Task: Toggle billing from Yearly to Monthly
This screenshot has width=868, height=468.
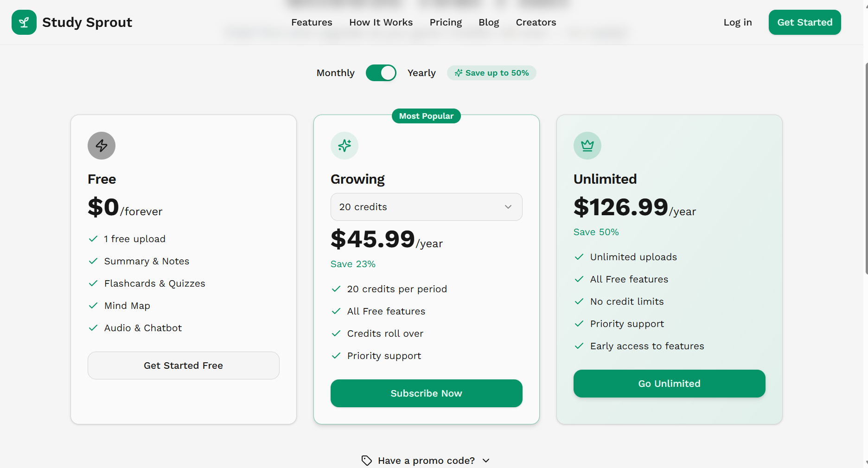Action: (381, 73)
